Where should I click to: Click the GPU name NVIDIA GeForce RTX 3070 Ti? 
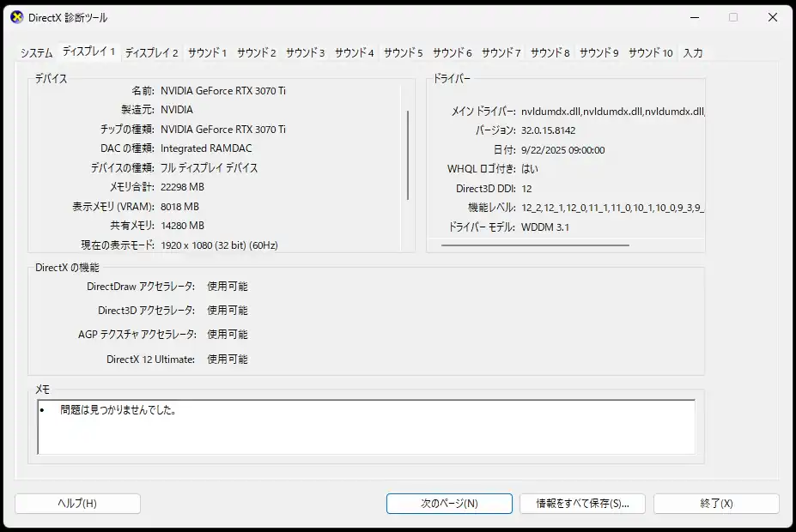tap(223, 90)
